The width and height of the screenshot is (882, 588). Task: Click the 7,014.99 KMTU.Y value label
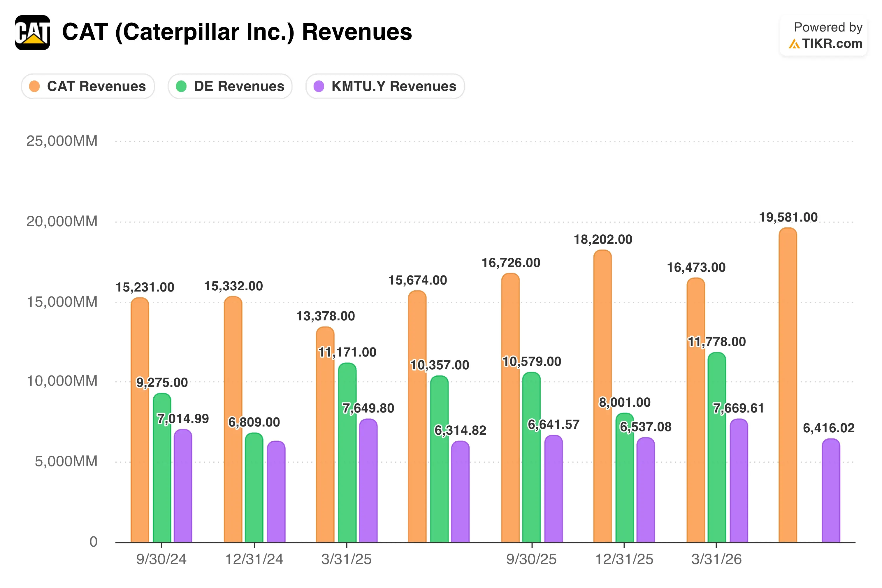click(183, 419)
